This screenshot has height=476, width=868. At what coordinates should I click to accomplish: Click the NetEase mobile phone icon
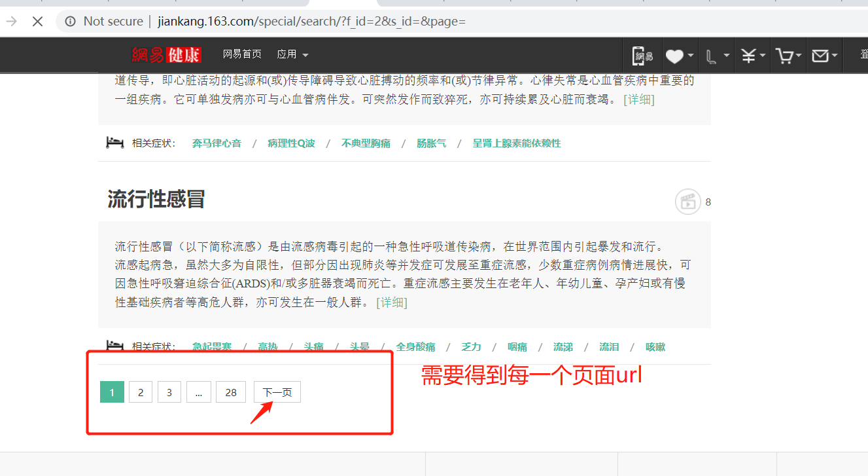click(x=641, y=55)
